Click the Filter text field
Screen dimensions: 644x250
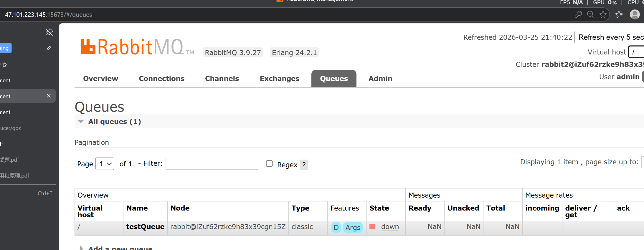click(x=212, y=164)
